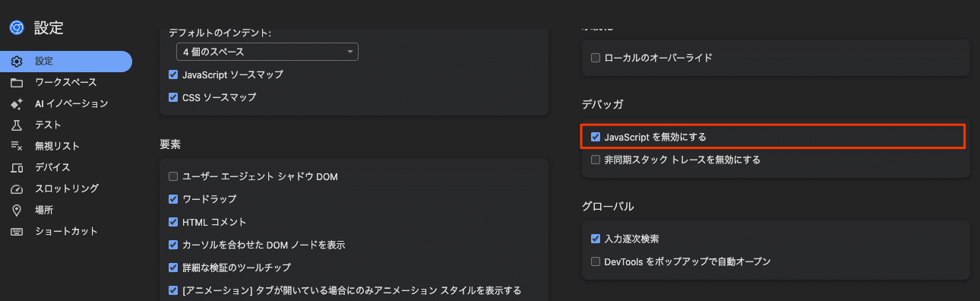
Task: Click the デフォルトのインデント: label
Action: click(x=220, y=33)
